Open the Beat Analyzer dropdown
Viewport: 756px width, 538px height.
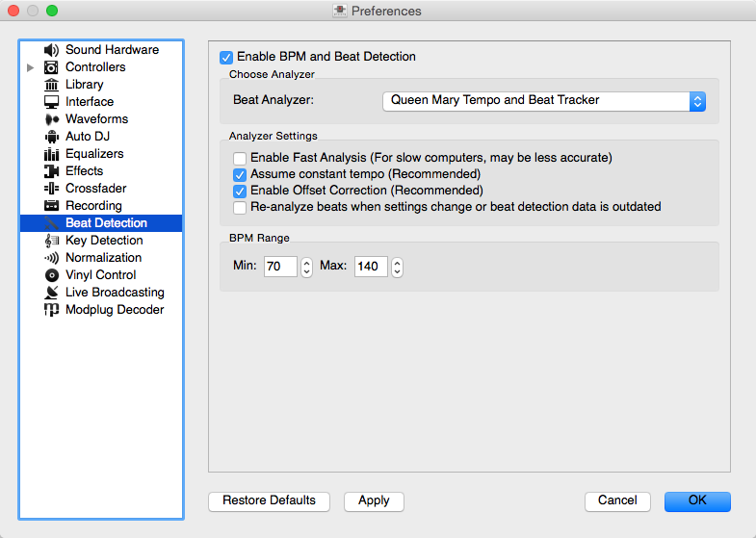[543, 101]
